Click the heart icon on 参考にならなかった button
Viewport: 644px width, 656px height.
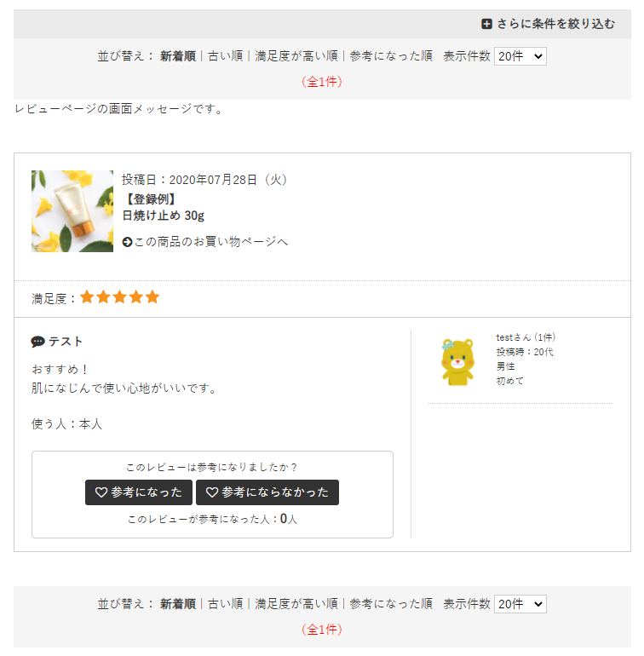tap(212, 492)
